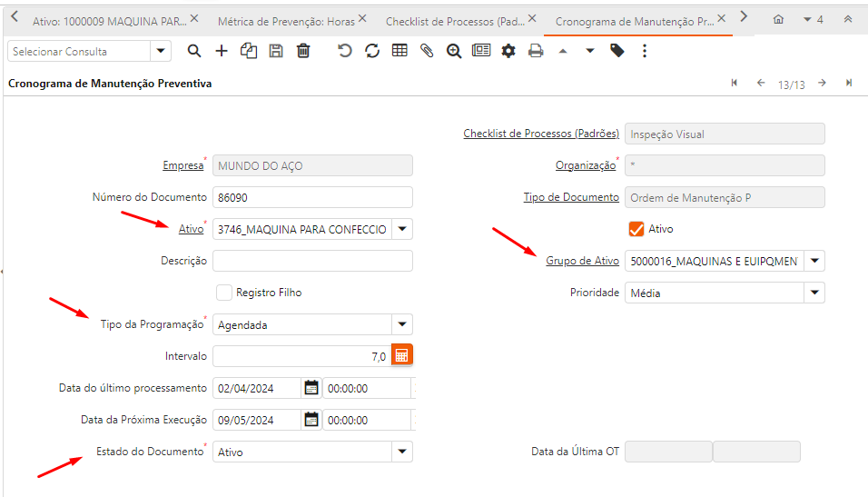Click the magnifier search icon in toolbar
This screenshot has height=497, width=868.
click(x=194, y=52)
